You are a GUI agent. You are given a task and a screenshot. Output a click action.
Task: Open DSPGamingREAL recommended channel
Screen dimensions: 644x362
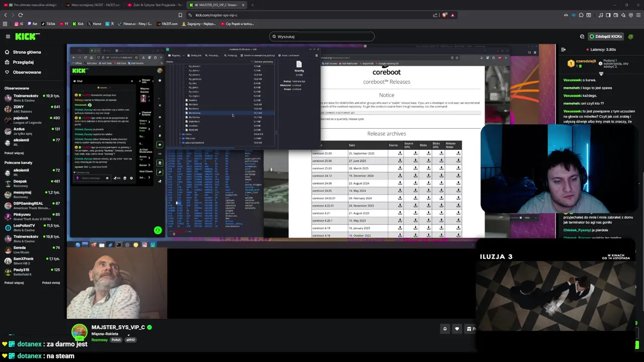coord(32,205)
